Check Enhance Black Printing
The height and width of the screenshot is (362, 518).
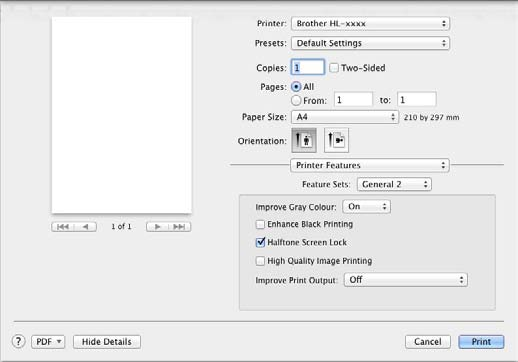tap(260, 224)
